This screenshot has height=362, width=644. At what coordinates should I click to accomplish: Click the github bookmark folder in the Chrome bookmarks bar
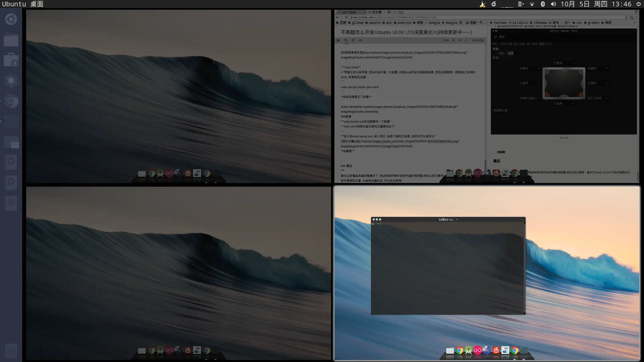point(357,23)
